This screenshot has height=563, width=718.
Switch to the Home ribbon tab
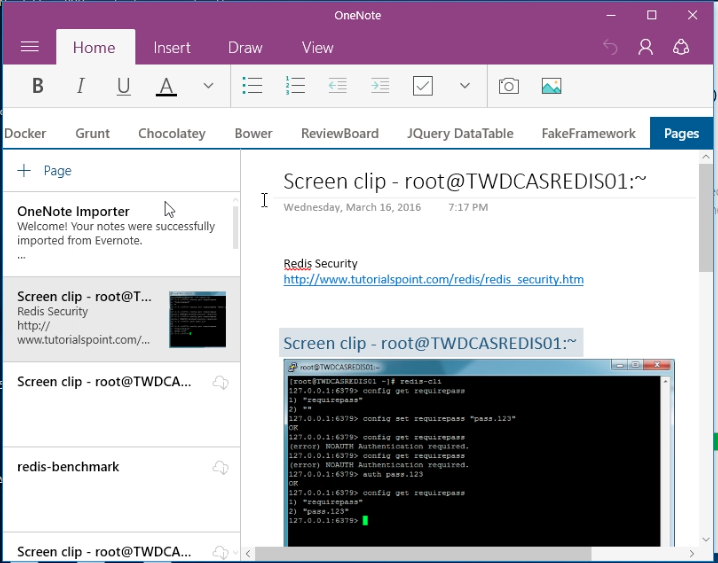[95, 47]
